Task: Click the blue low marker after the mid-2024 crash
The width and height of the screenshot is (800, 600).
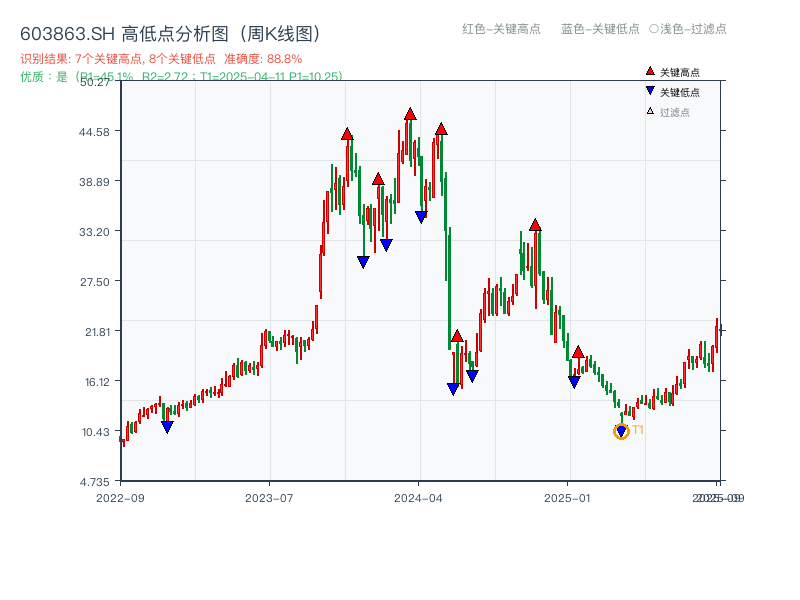Action: (453, 387)
